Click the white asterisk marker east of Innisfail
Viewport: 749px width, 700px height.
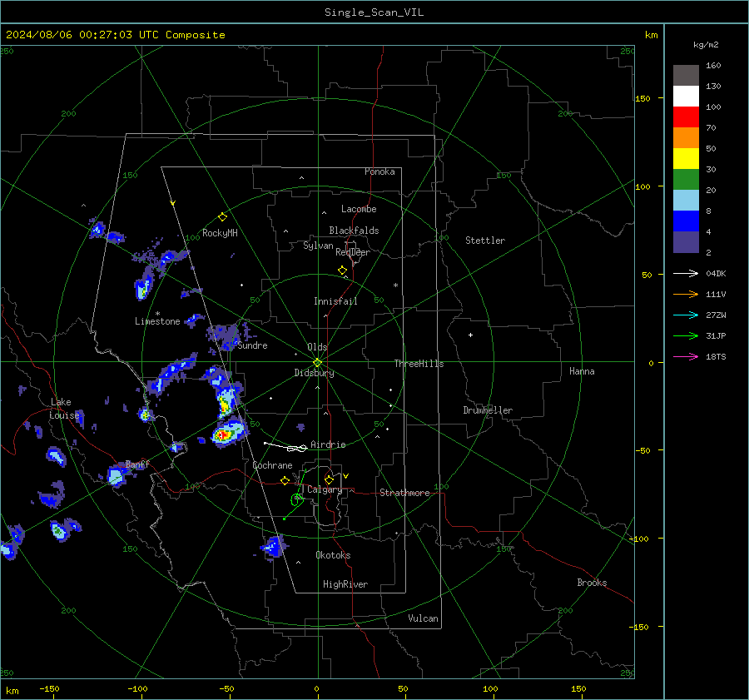point(395,285)
